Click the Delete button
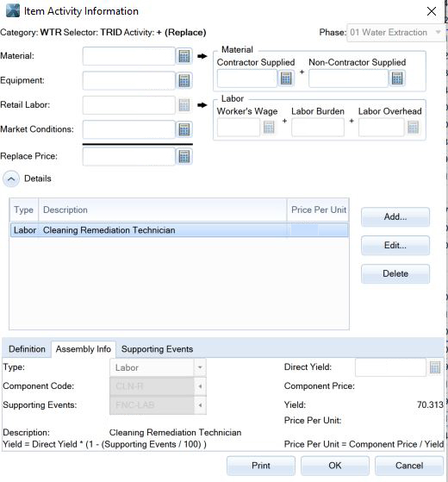 [395, 273]
